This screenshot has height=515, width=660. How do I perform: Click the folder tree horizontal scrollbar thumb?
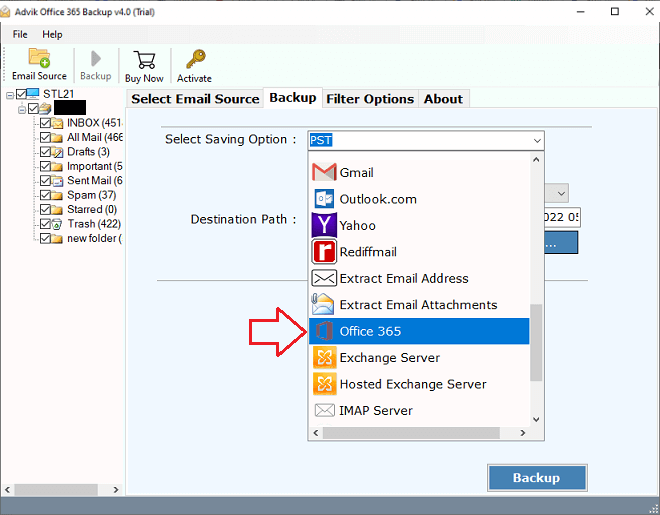(x=56, y=490)
